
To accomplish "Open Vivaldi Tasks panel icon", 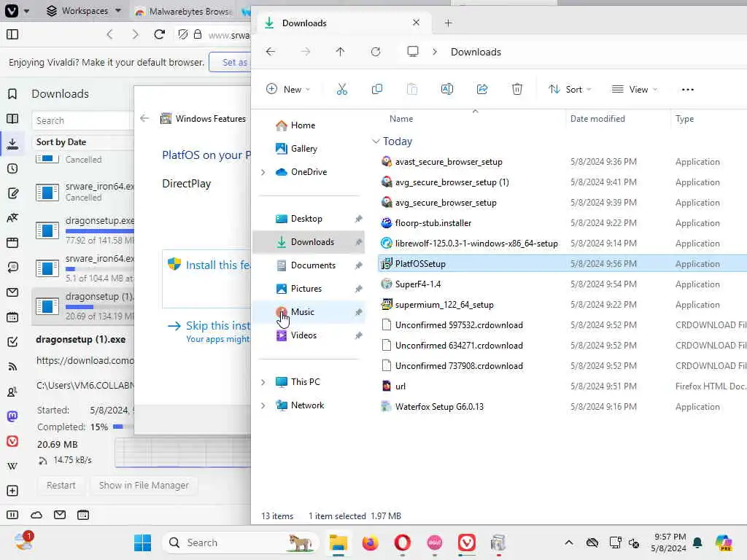I will (13, 342).
